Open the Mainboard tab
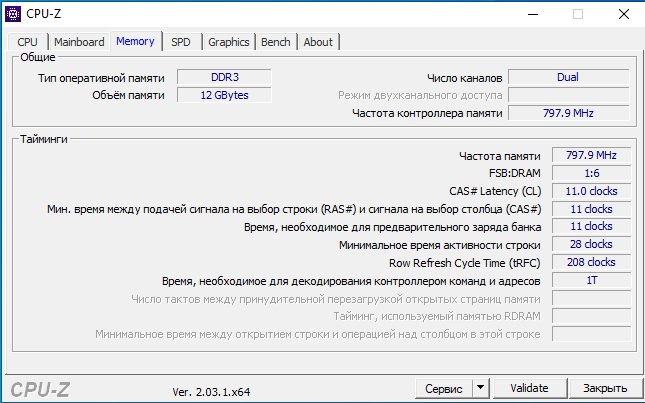This screenshot has width=645, height=403. pyautogui.click(x=79, y=42)
